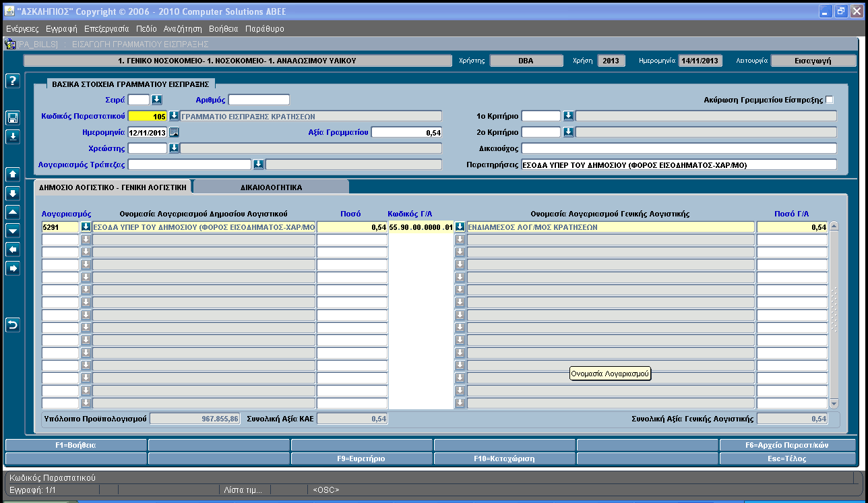Click the Ποσό cell 0,54 in first row
Viewport: 868px width, 503px height.
pos(352,227)
